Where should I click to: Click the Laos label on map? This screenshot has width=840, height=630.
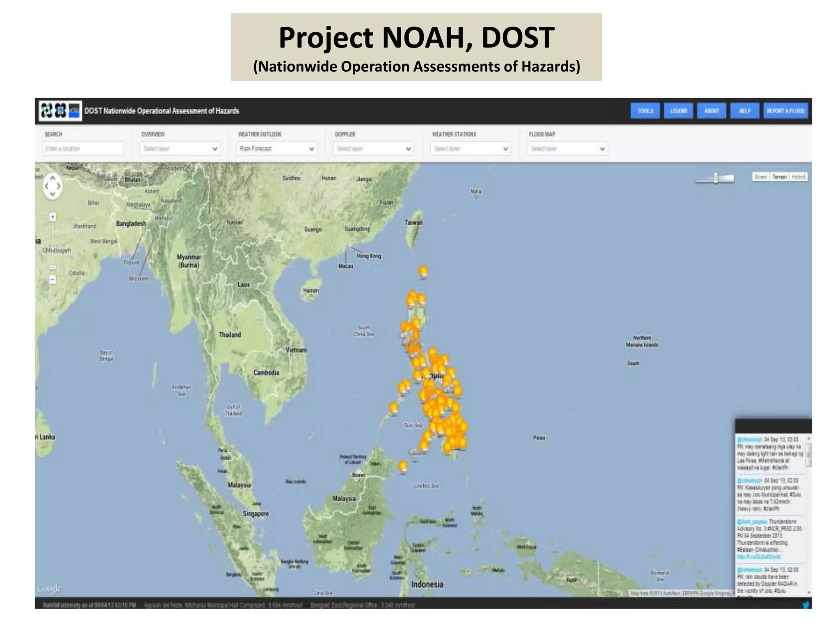[244, 284]
